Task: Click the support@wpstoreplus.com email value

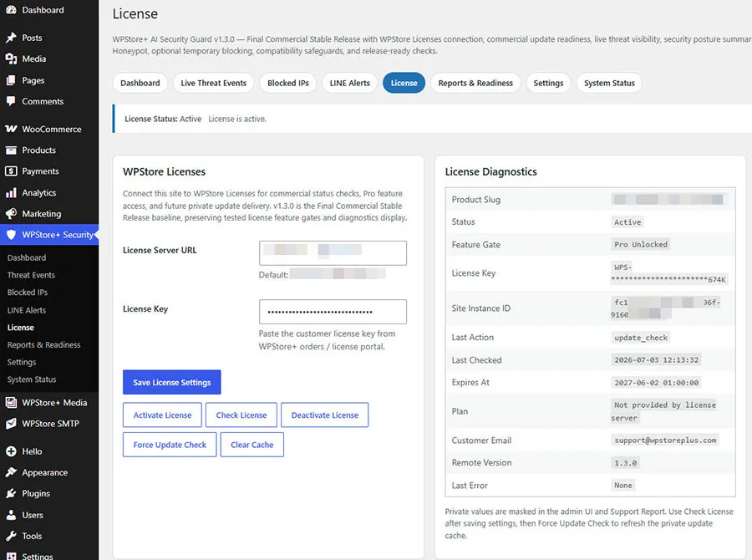Action: coord(665,440)
